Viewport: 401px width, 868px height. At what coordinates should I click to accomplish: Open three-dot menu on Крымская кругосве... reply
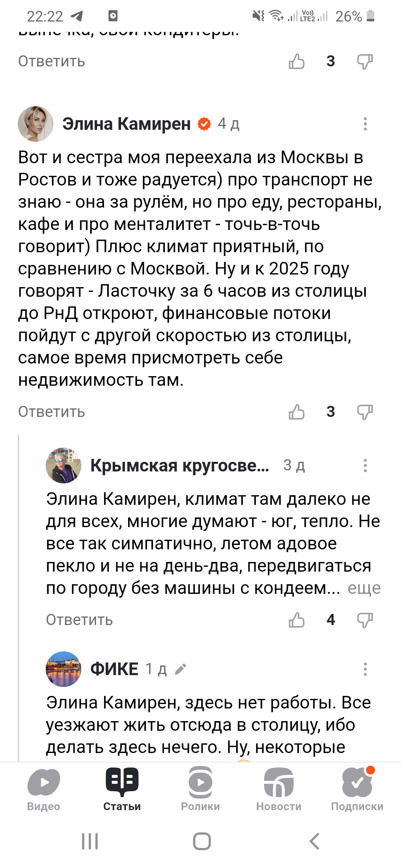(x=365, y=465)
